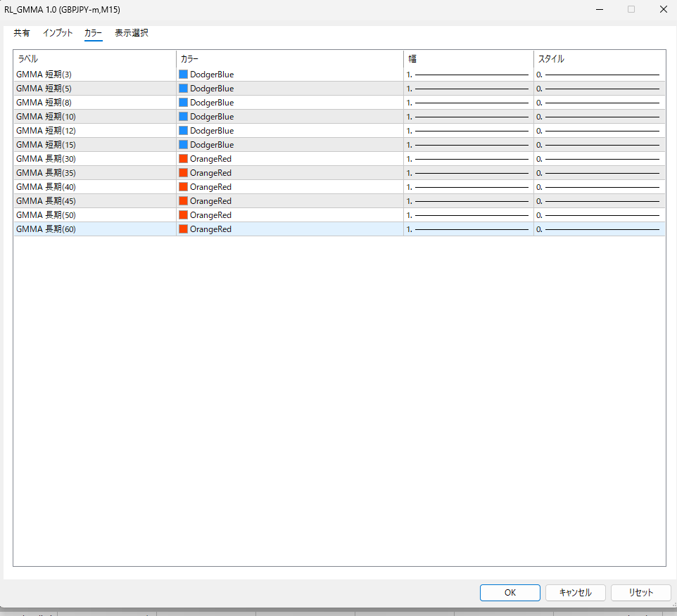Image resolution: width=677 pixels, height=616 pixels.
Task: Click the カラー column header
Action: point(290,58)
